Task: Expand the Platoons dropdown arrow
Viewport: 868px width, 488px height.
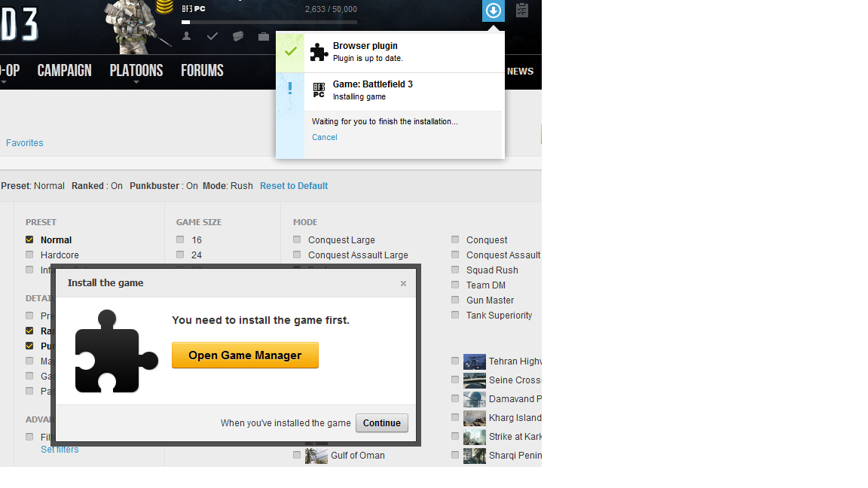Action: pos(136,82)
